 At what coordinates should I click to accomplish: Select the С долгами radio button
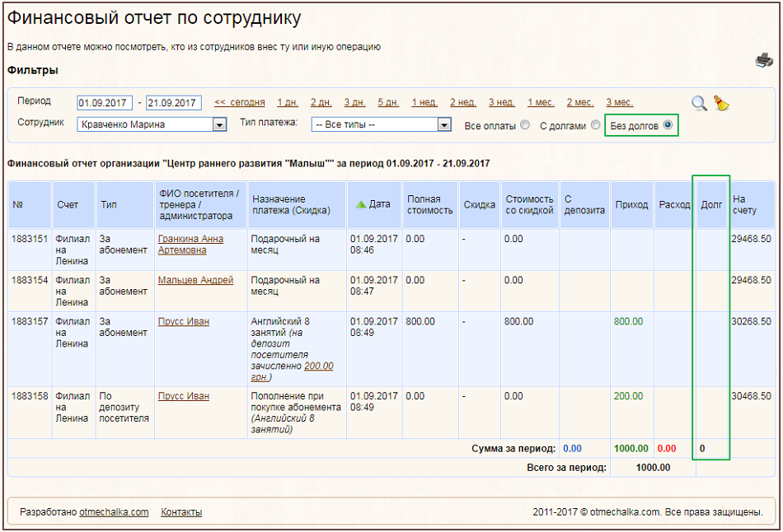tap(595, 125)
